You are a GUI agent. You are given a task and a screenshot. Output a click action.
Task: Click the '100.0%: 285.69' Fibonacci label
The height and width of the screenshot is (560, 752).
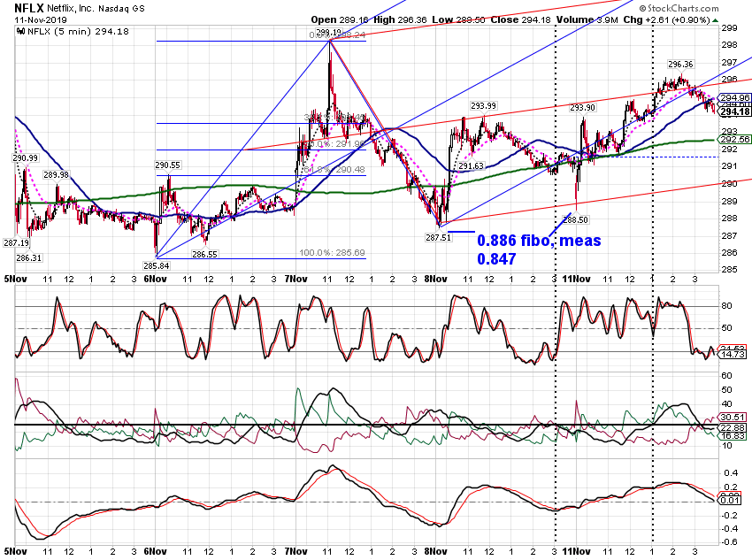coord(332,253)
